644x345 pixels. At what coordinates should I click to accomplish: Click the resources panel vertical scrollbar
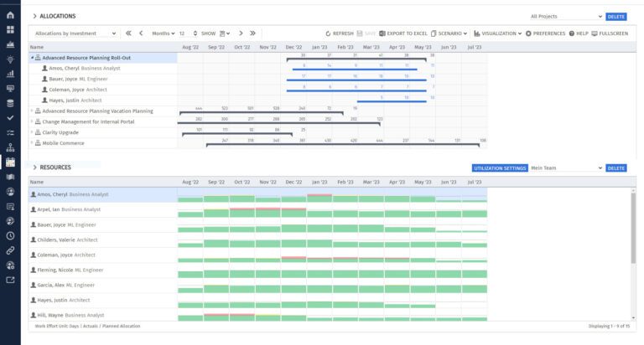633,251
